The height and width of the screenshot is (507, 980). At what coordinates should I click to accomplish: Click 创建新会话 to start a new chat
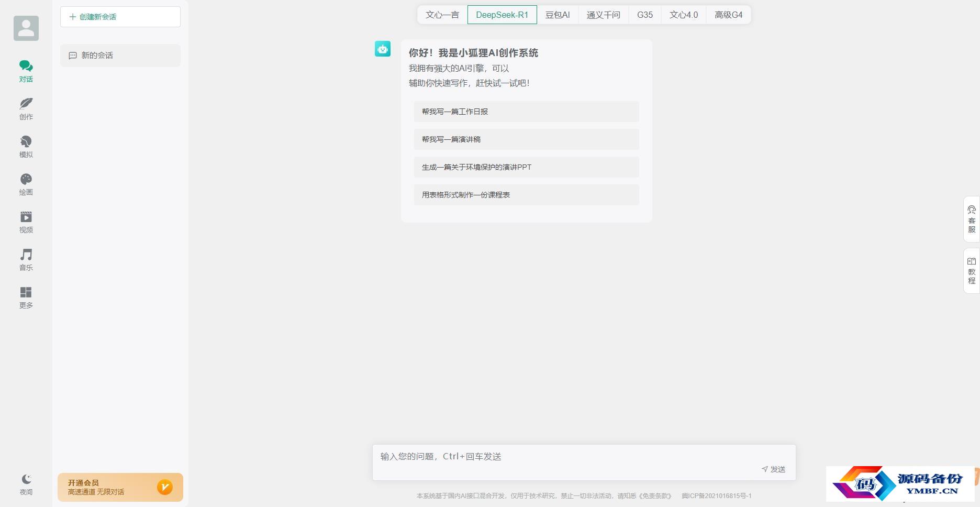[120, 17]
